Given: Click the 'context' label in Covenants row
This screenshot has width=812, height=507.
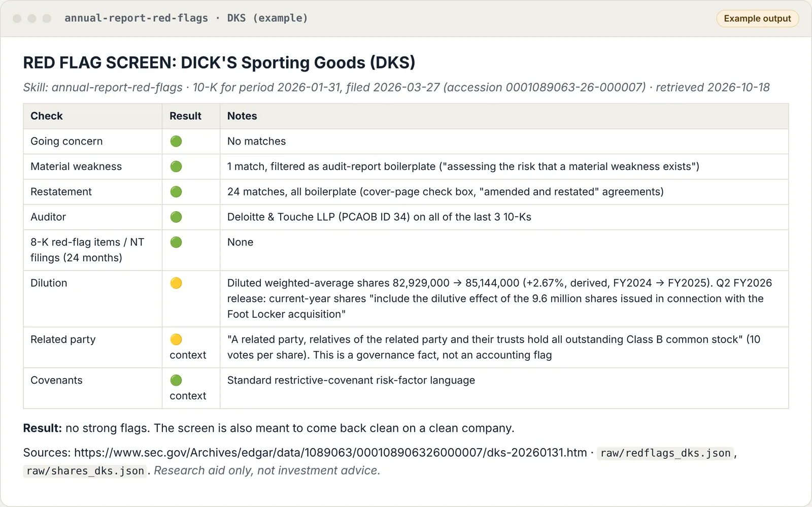Looking at the screenshot, I should (x=188, y=396).
